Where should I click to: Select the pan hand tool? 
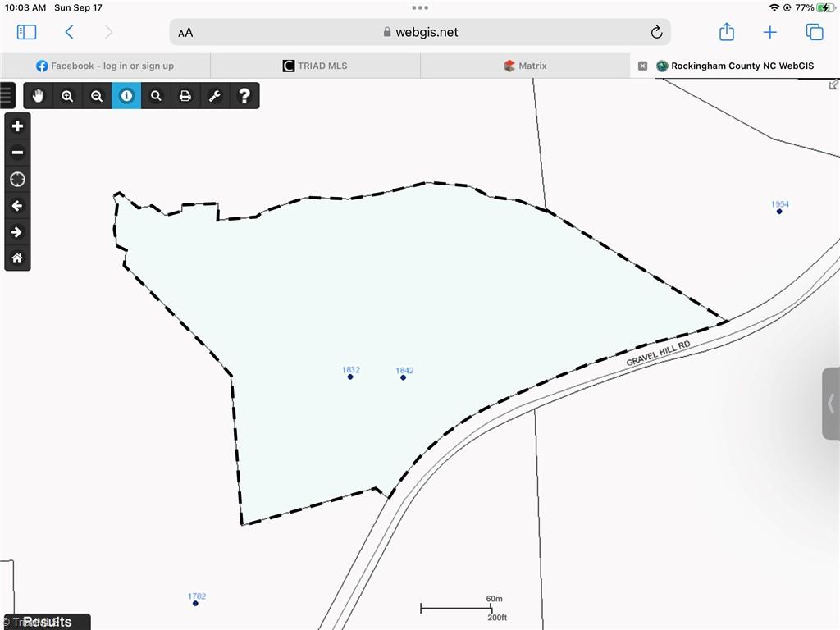pyautogui.click(x=38, y=96)
